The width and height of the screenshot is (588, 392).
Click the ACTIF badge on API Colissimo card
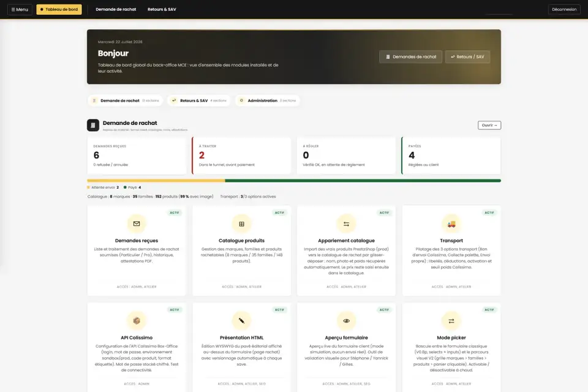[175, 310]
